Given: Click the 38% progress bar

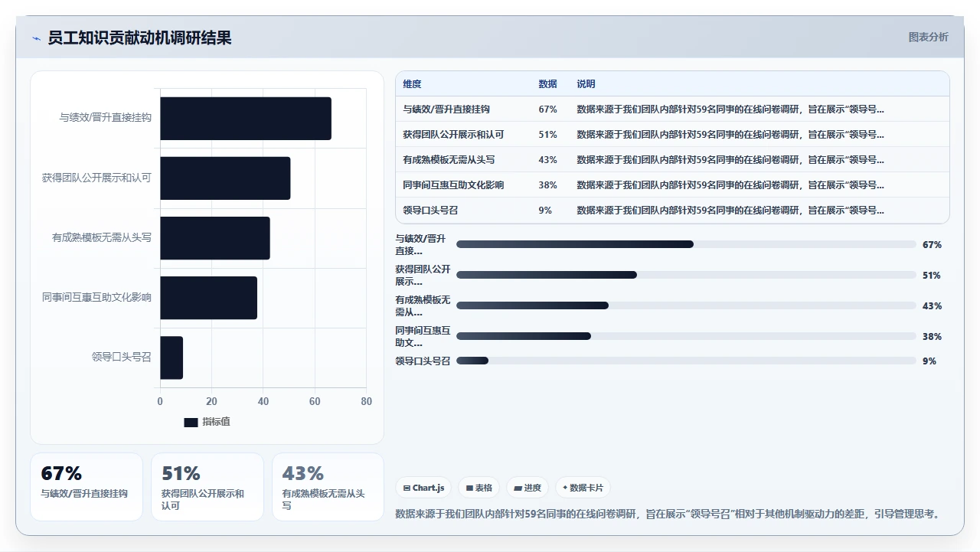Looking at the screenshot, I should point(686,336).
